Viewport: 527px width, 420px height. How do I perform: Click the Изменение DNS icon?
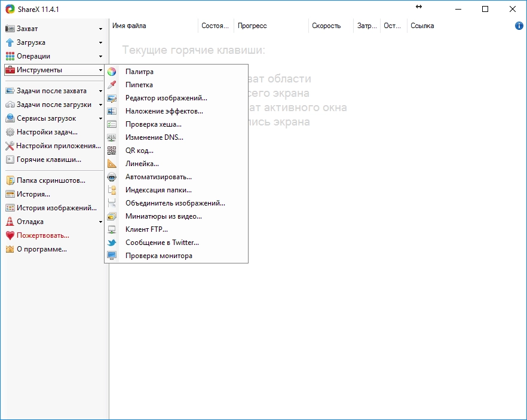click(112, 137)
